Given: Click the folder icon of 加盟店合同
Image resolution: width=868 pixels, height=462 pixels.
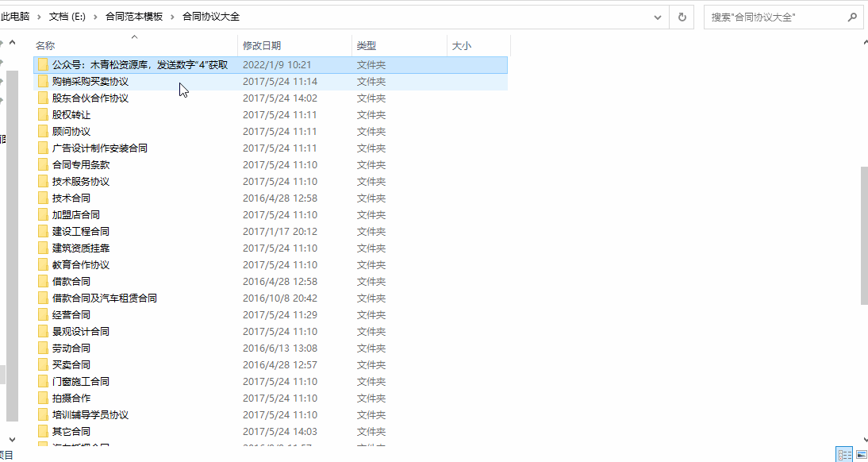Looking at the screenshot, I should coord(43,214).
